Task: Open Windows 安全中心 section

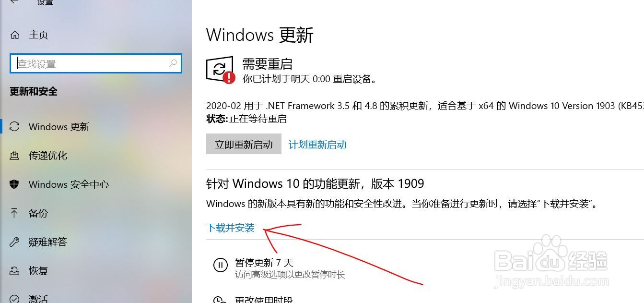Action: 69,184
